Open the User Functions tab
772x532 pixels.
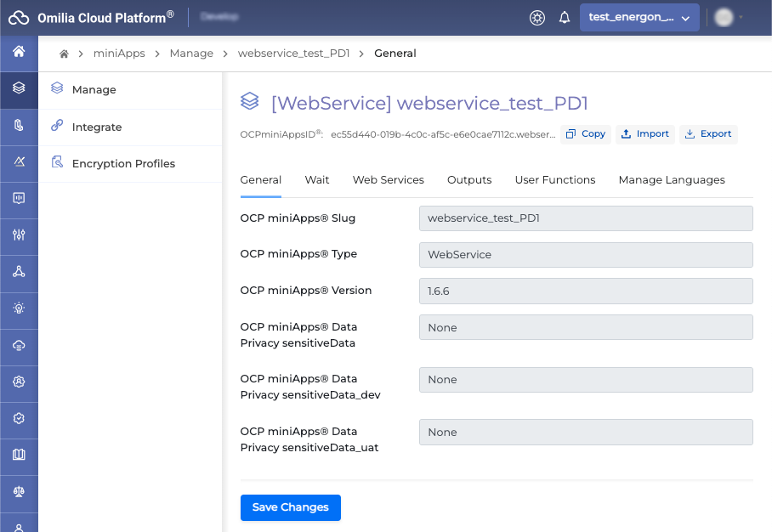554,180
